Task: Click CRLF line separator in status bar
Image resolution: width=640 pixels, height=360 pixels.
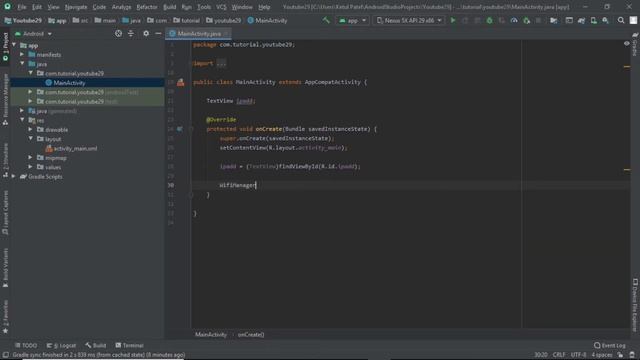Action: (x=559, y=355)
